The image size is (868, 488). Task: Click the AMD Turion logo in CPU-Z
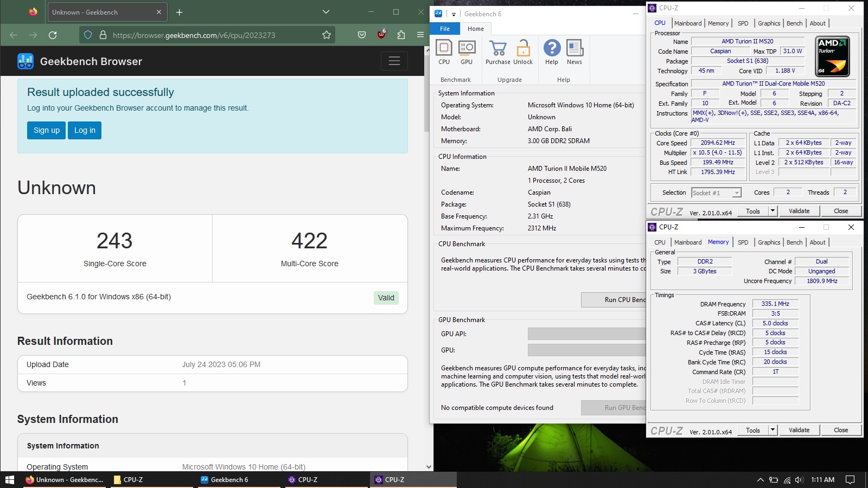(833, 56)
